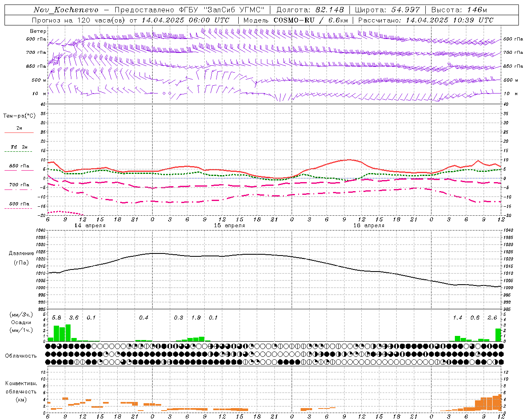525x420 pixels.
Task: Click the (гПа) pressure unit label
Action: point(21,262)
